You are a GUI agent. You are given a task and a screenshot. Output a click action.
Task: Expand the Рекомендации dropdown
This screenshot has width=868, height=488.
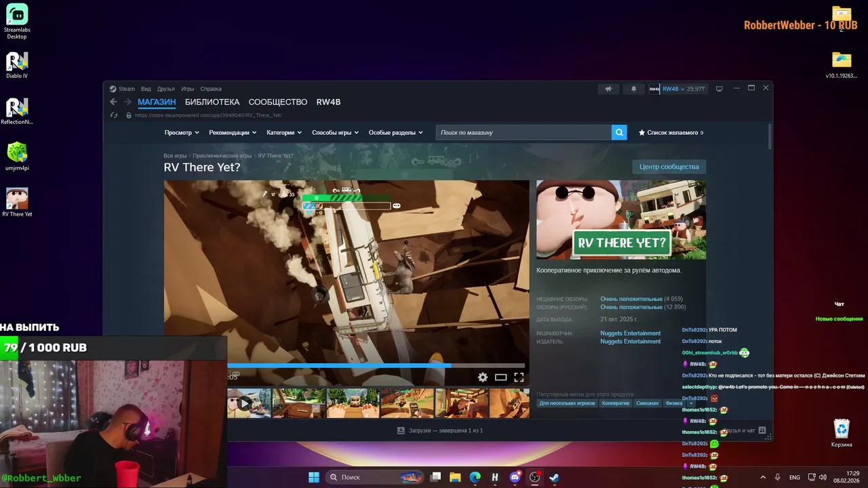[233, 132]
